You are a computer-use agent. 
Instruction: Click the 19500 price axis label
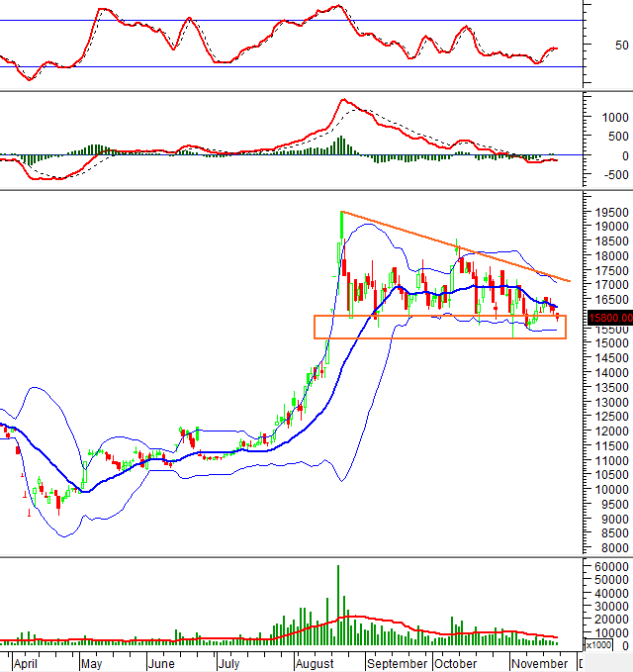(x=610, y=212)
